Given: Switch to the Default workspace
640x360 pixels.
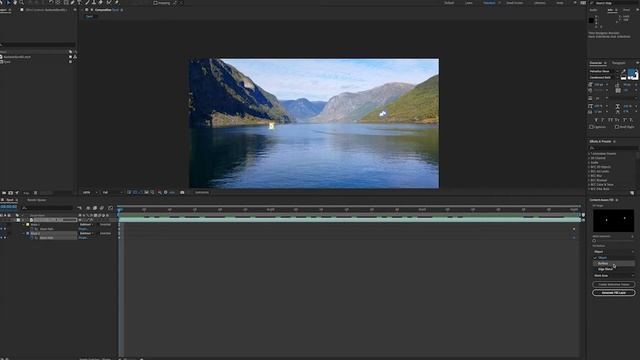Looking at the screenshot, I should 449,3.
